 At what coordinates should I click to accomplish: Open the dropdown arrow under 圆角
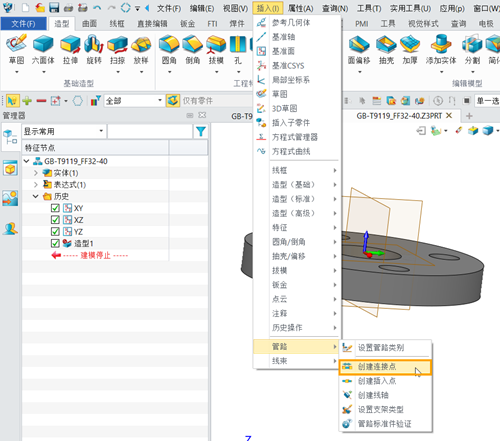[169, 72]
